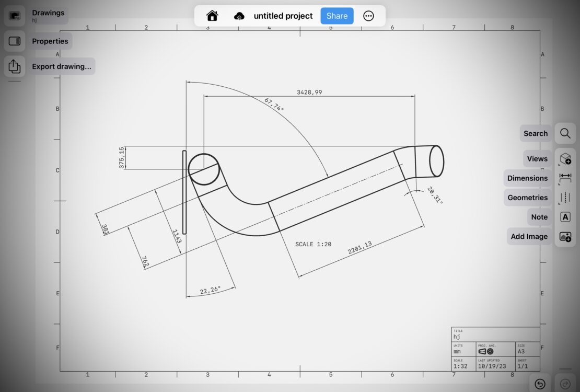Select the 22,26° angle dimension
This screenshot has width=580, height=392.
click(210, 290)
